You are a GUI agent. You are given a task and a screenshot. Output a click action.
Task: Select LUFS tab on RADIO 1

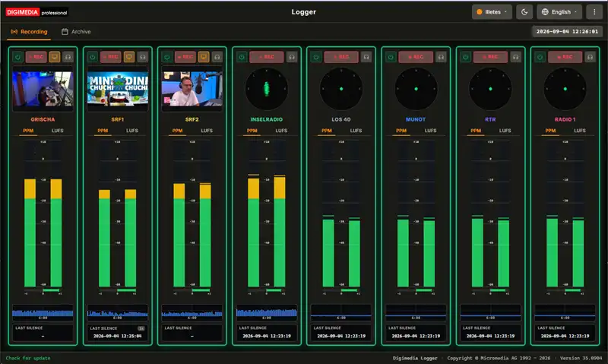coord(580,131)
